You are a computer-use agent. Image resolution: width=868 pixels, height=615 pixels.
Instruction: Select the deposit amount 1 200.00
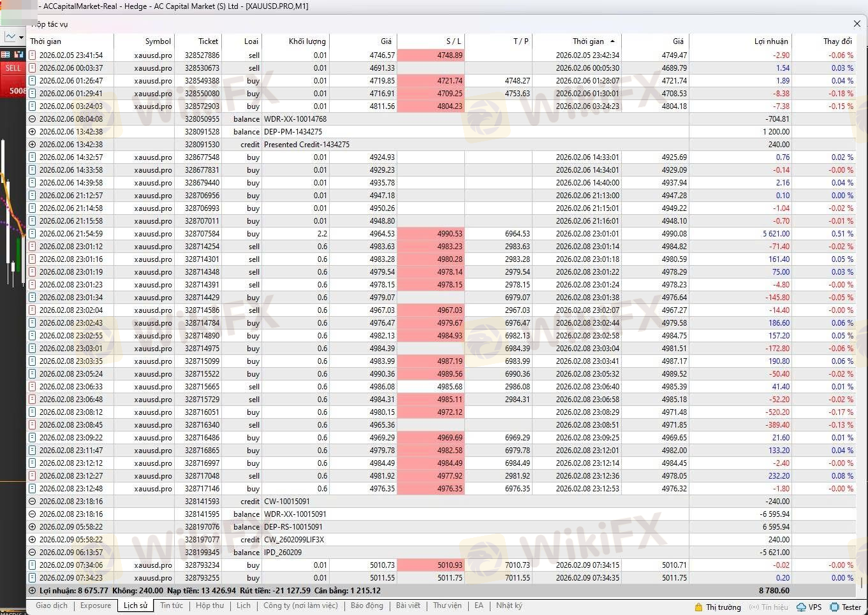coord(776,132)
